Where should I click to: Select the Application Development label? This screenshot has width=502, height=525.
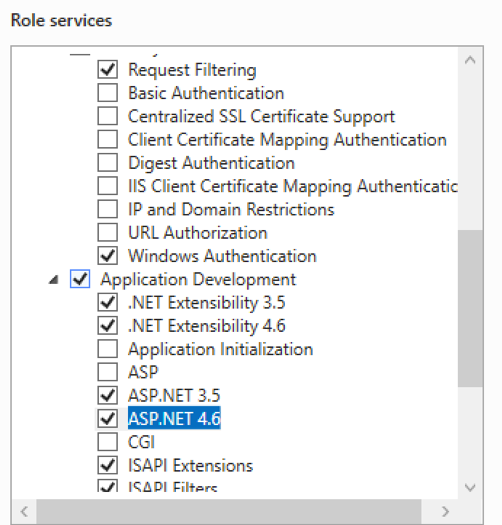(198, 280)
